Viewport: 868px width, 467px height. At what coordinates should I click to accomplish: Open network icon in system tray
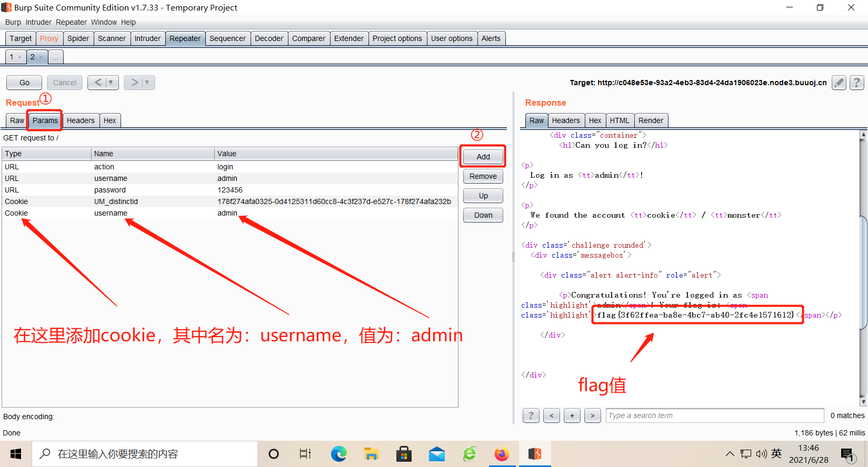click(745, 454)
